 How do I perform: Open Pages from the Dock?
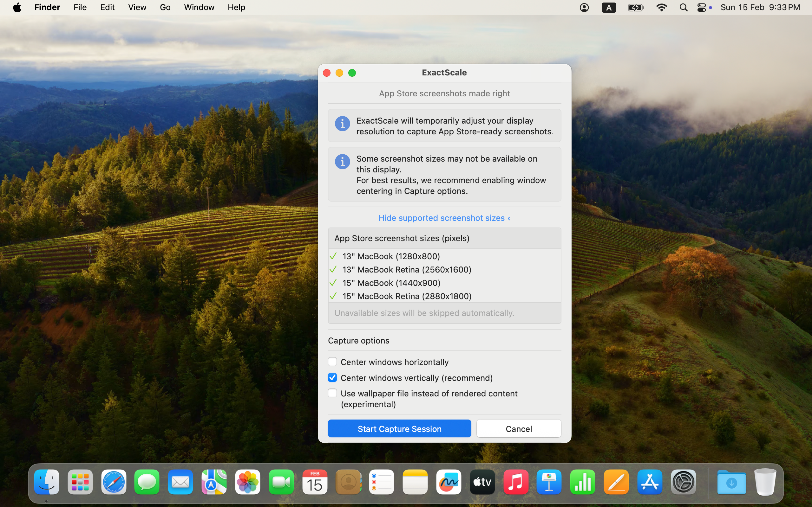[616, 482]
